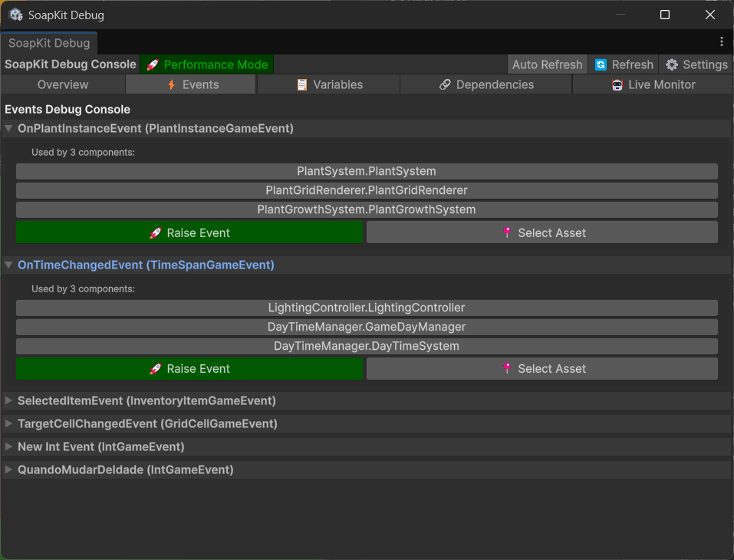This screenshot has height=560, width=734.
Task: Enable Auto Refresh
Action: point(547,64)
